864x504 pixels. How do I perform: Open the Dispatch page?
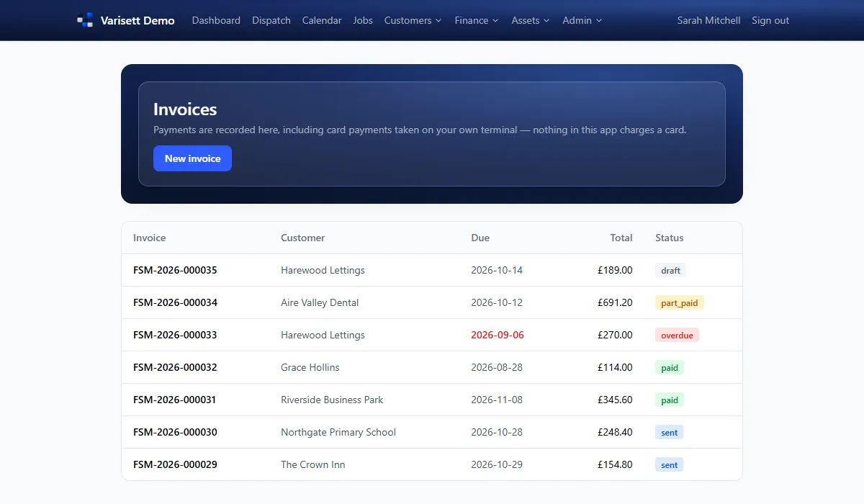(271, 20)
